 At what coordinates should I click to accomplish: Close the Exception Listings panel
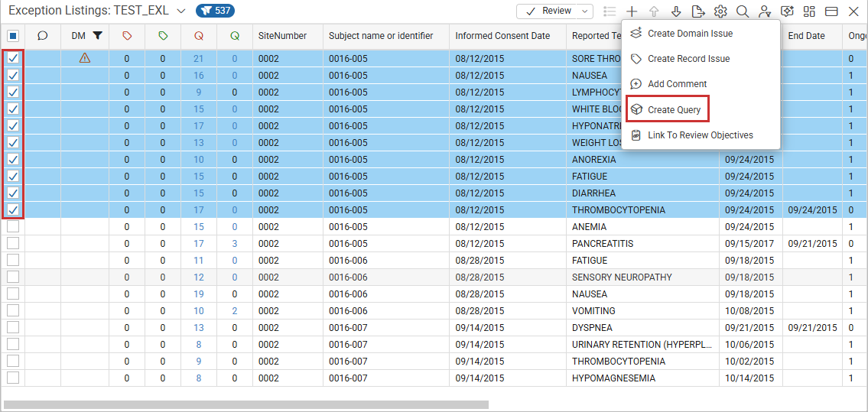853,11
